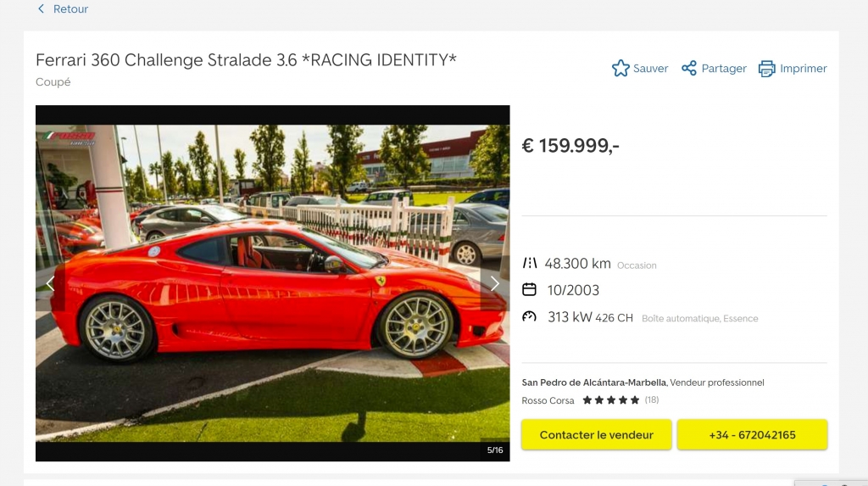Call the seller at +34 - 672042165

coord(752,435)
